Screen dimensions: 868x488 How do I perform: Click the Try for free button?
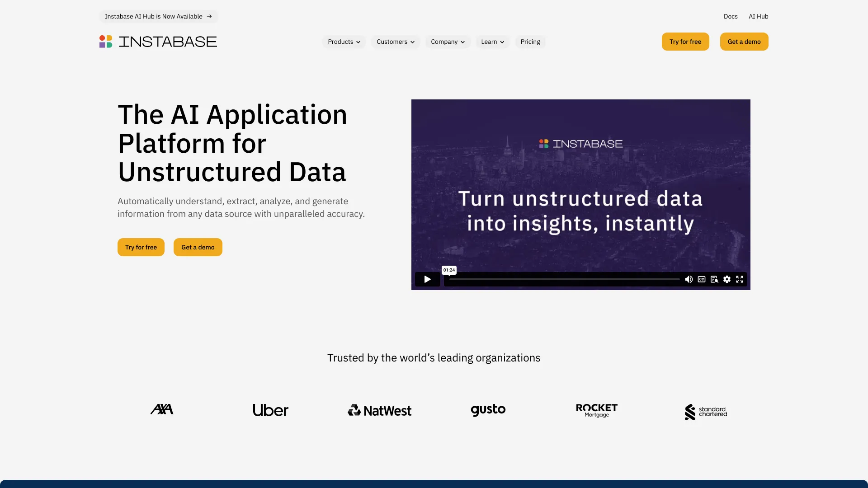685,41
